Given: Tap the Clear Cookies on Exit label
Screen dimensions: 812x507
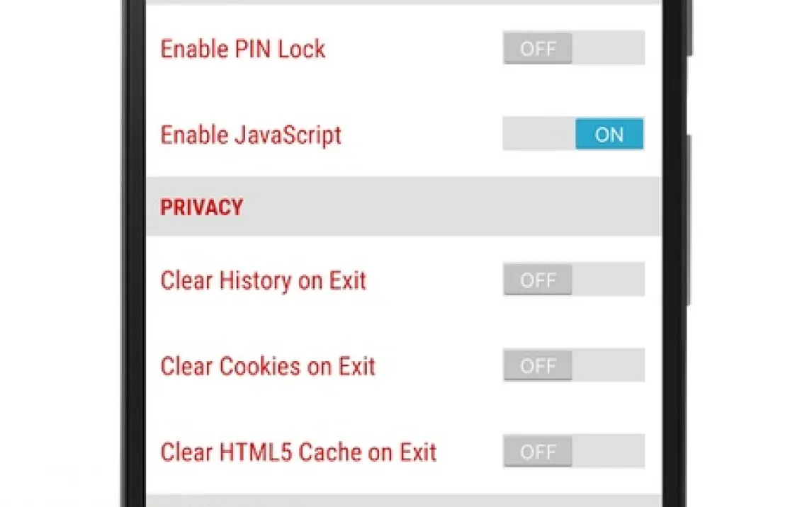Looking at the screenshot, I should (267, 366).
